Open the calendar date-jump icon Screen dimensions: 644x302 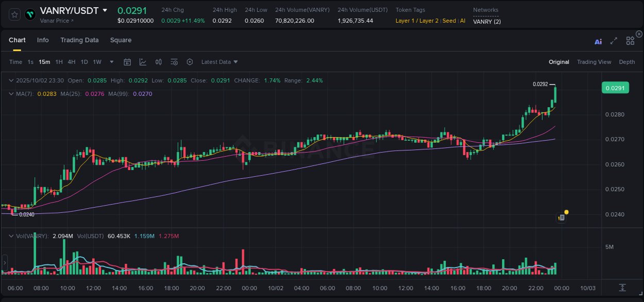point(127,62)
